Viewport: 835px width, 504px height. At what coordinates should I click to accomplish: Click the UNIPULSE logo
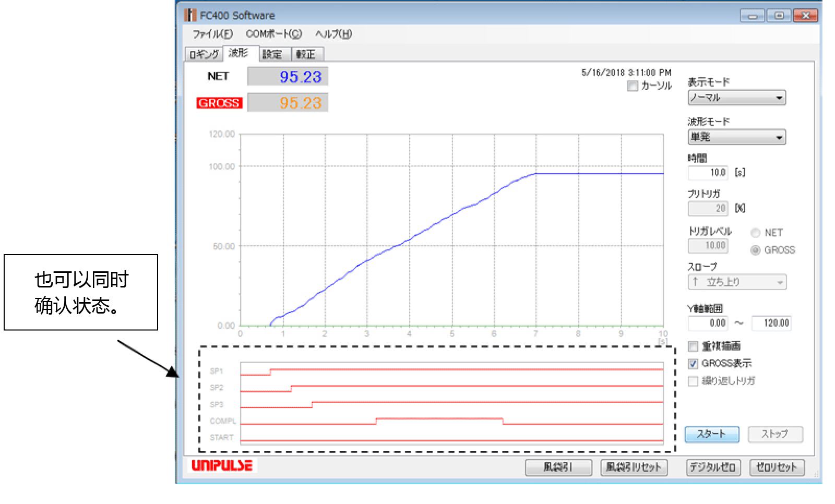[x=222, y=465]
